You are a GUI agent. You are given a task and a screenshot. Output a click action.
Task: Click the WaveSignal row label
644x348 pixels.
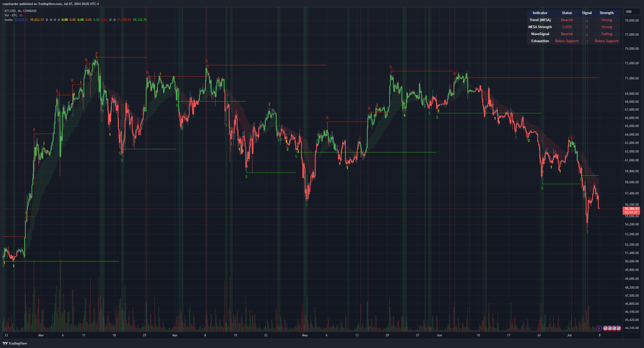click(x=540, y=34)
